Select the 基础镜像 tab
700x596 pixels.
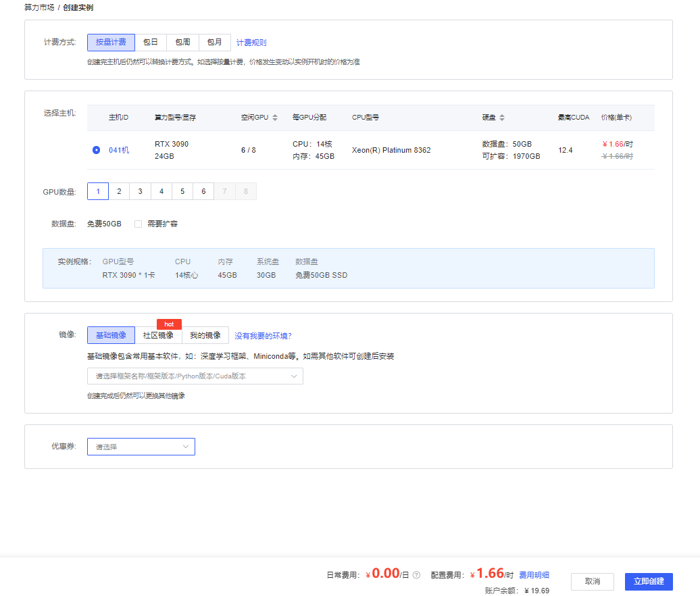click(x=111, y=335)
